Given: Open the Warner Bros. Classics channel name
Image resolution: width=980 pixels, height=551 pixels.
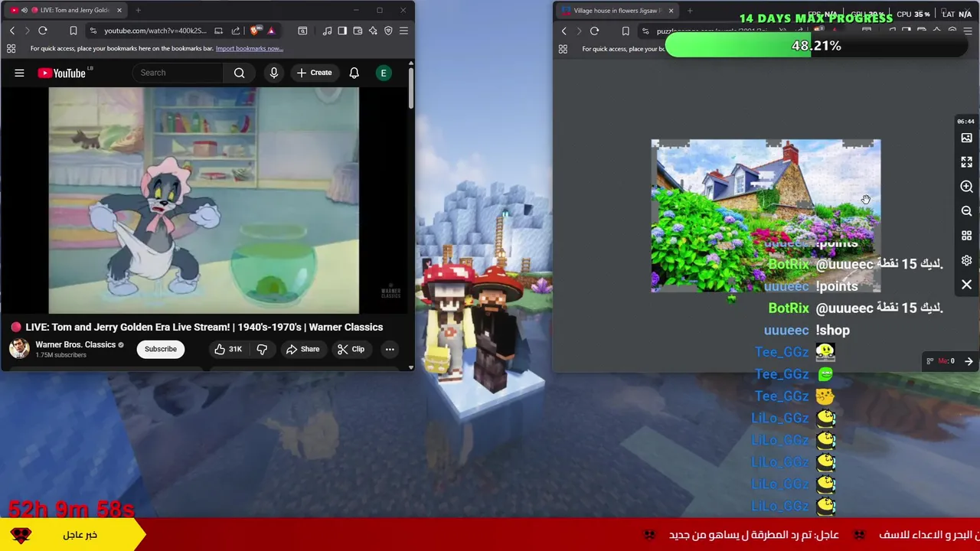Looking at the screenshot, I should tap(75, 344).
